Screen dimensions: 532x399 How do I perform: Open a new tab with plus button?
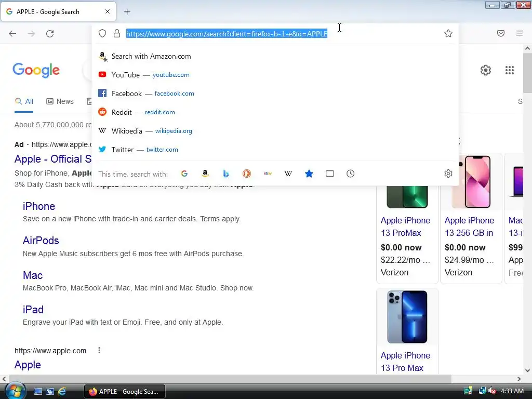(127, 12)
